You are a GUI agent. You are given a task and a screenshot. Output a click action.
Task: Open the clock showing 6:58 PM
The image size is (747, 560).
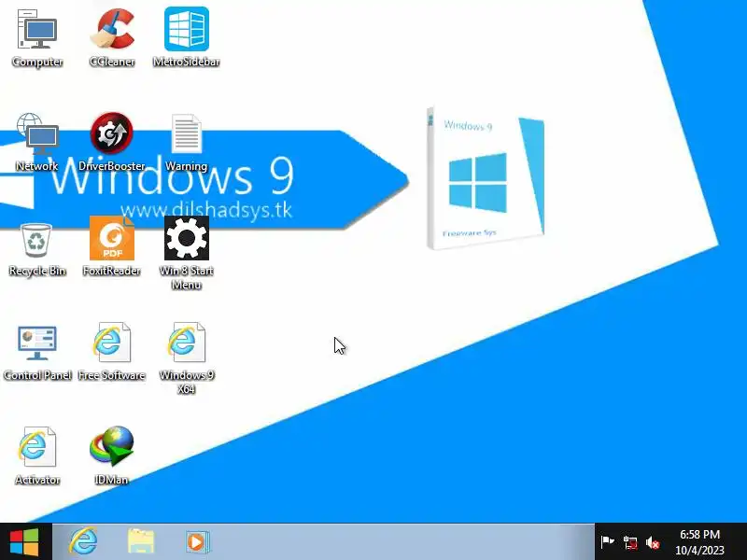pyautogui.click(x=699, y=542)
